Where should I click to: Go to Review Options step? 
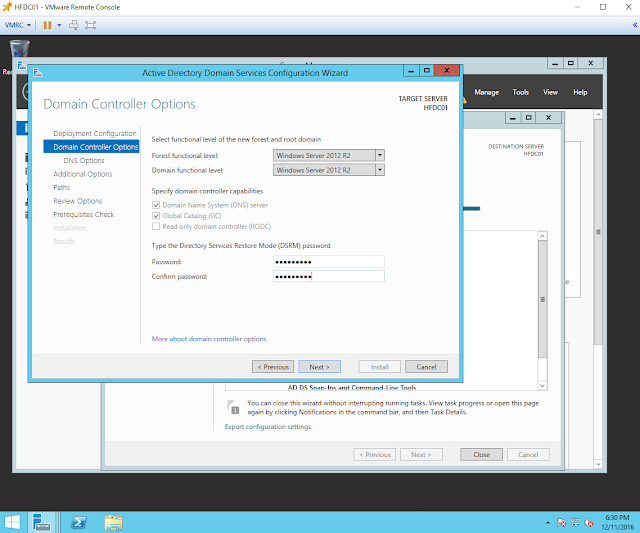pos(78,201)
